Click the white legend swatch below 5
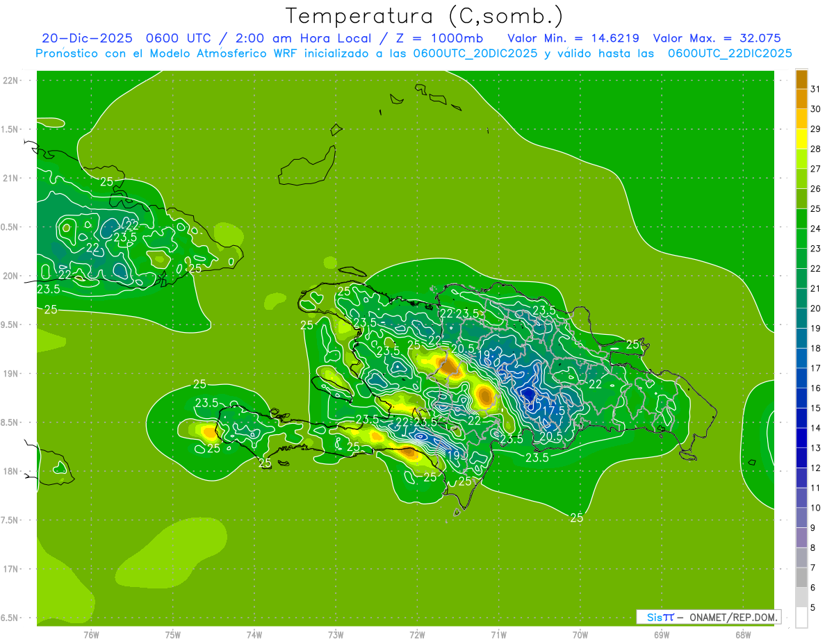This screenshot has width=834, height=644. point(801,618)
